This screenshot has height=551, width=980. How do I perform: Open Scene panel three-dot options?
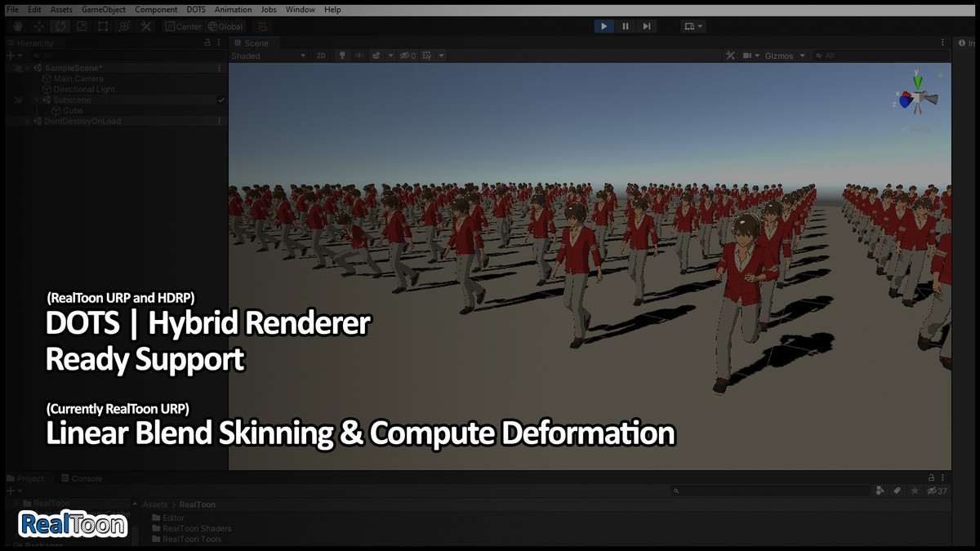click(942, 43)
